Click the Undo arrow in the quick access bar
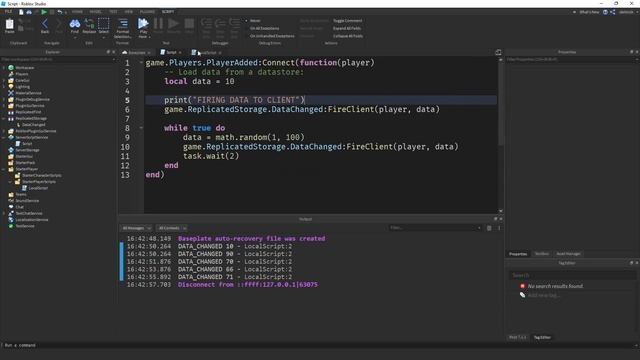 60,12
